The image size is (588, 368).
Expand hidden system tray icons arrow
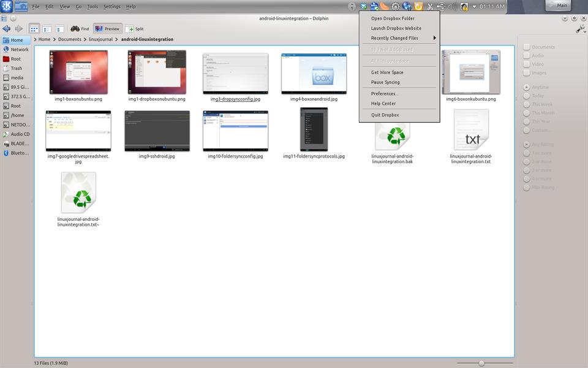tap(473, 7)
